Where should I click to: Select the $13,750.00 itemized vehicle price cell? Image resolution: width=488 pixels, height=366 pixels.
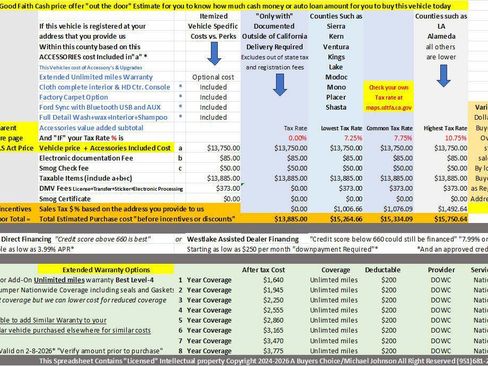click(x=223, y=148)
